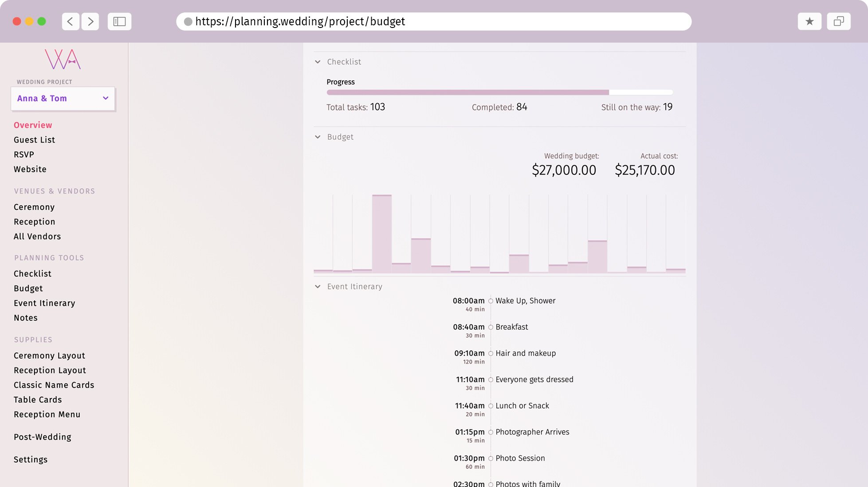Click the Breakfast timeline marker circle
Screen dimensions: 868x487
tap(491, 327)
